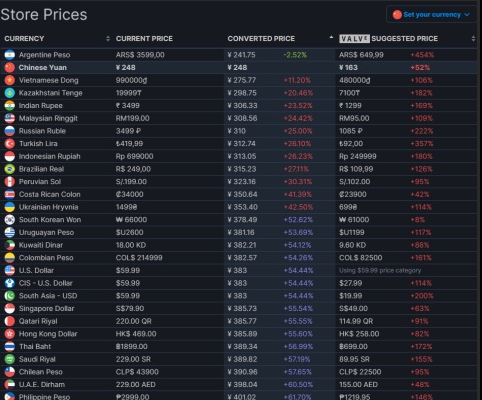Viewport: 482px width, 400px height.
Task: Click the South Asia - USD flag icon
Action: pos(10,295)
